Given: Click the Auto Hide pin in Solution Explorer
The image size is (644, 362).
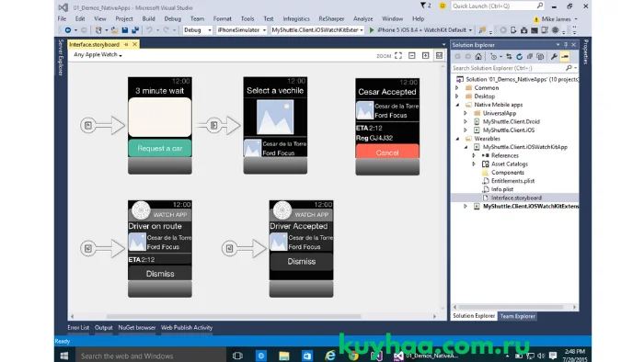Looking at the screenshot, I should [566, 45].
